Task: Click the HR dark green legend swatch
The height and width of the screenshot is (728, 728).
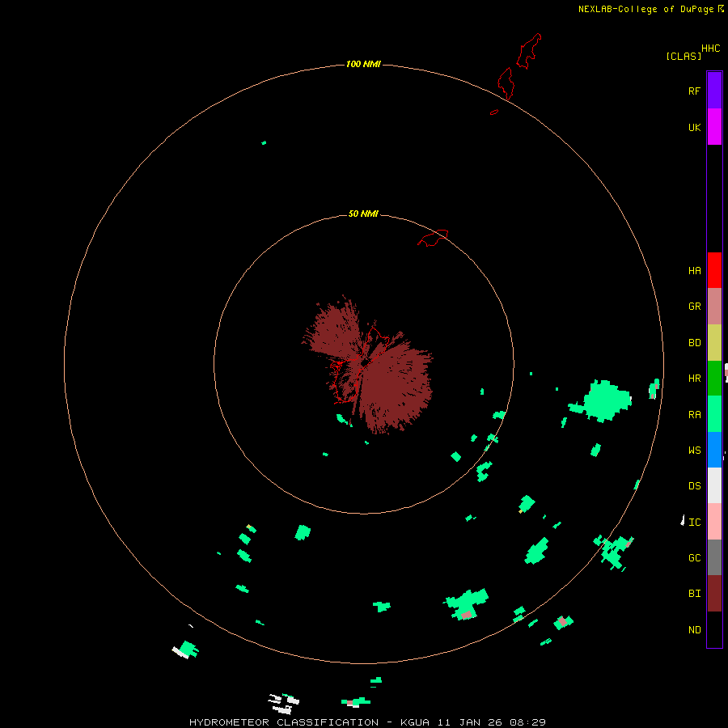Action: (x=714, y=379)
